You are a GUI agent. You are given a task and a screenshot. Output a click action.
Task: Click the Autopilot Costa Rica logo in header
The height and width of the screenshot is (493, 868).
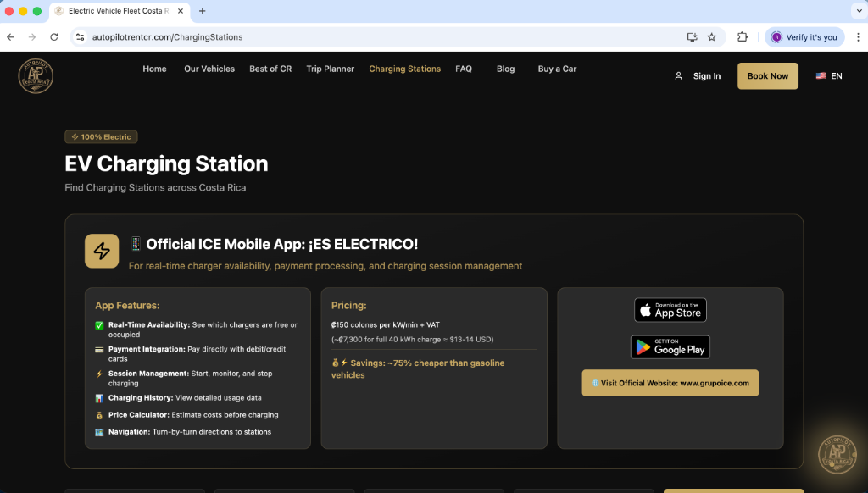point(36,75)
